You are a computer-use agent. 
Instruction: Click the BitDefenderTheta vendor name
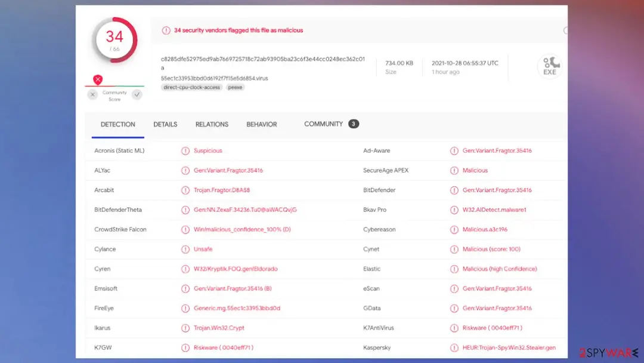point(118,210)
